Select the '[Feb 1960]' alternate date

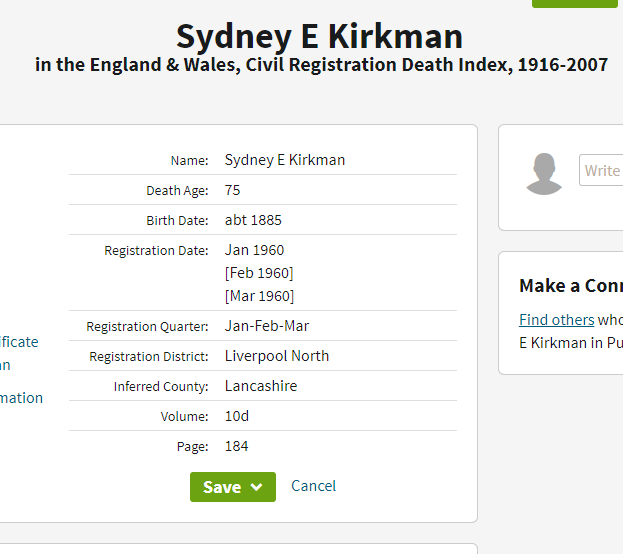259,273
